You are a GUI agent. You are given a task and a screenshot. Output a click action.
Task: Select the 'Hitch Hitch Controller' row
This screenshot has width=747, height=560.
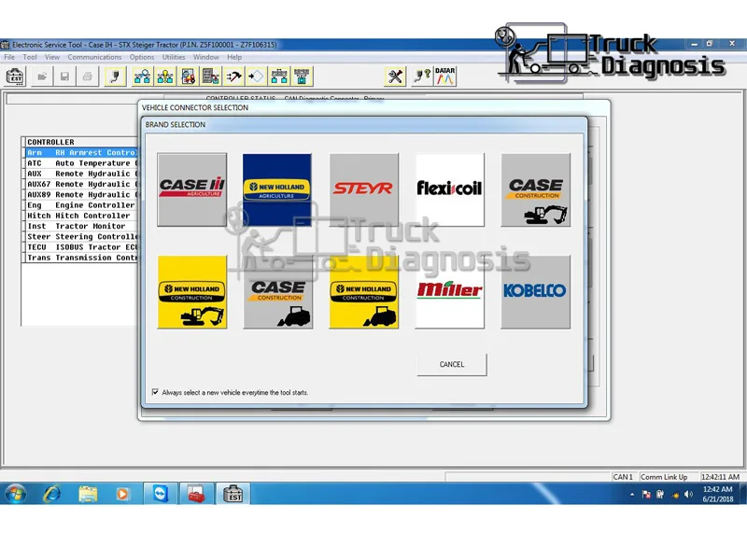[x=81, y=216]
